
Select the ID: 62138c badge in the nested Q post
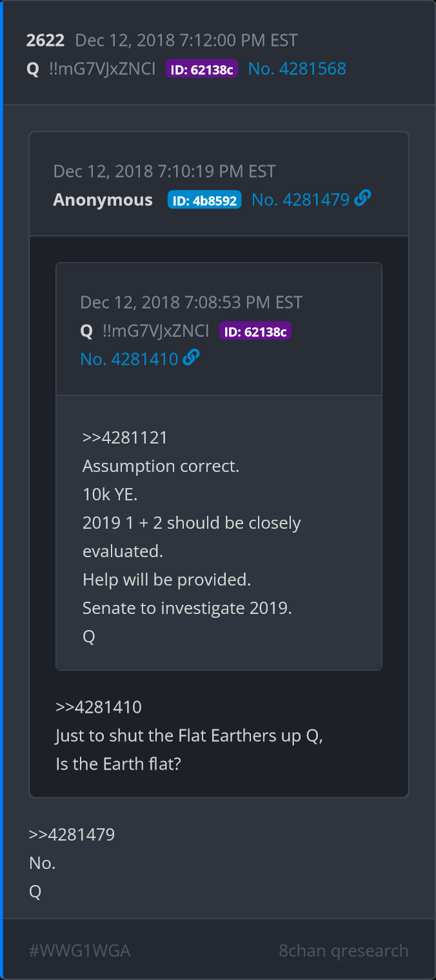255,332
